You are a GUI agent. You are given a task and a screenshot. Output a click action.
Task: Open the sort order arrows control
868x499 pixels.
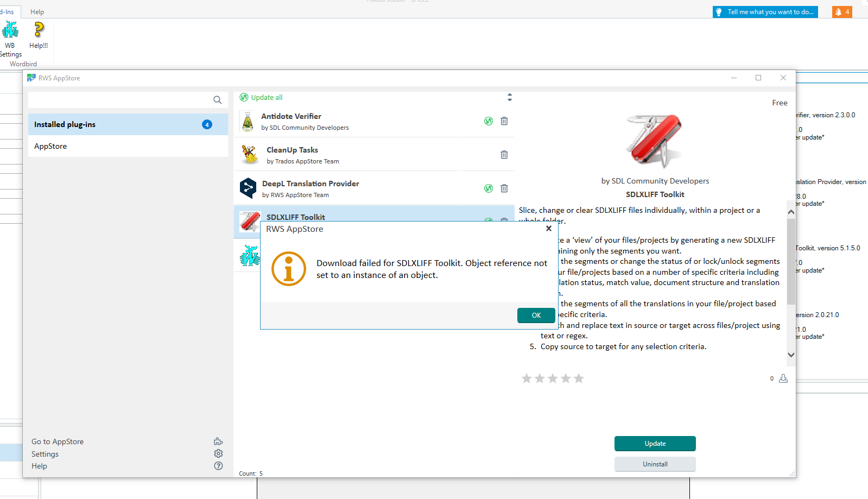point(509,97)
